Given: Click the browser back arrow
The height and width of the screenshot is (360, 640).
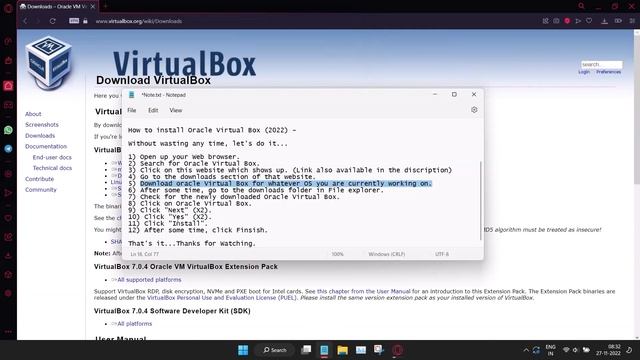Looking at the screenshot, I should [25, 21].
